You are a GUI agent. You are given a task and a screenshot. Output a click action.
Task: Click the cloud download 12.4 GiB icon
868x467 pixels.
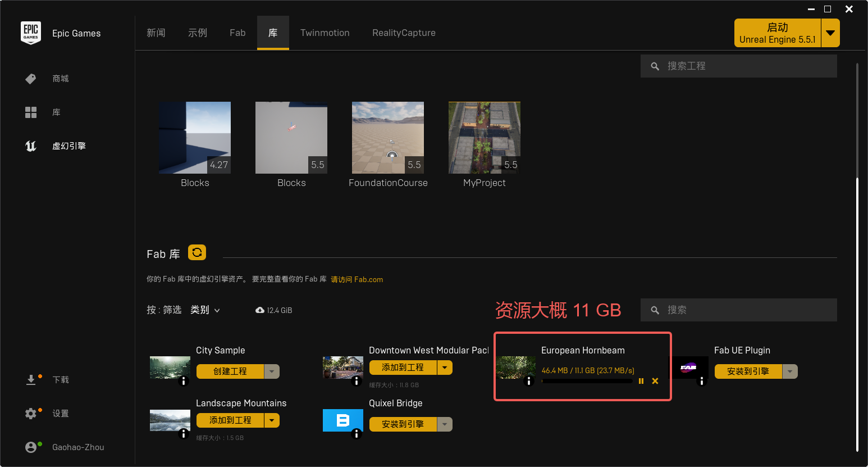click(260, 310)
